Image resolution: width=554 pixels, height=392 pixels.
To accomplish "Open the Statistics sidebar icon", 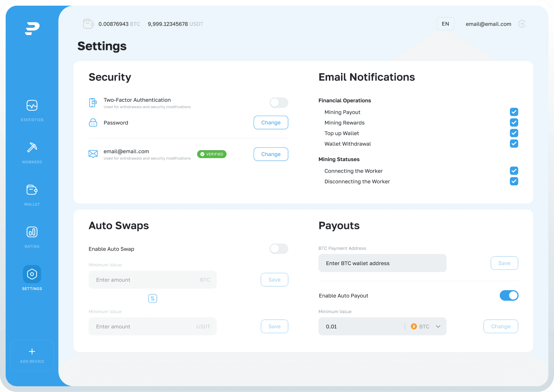I will tap(32, 106).
